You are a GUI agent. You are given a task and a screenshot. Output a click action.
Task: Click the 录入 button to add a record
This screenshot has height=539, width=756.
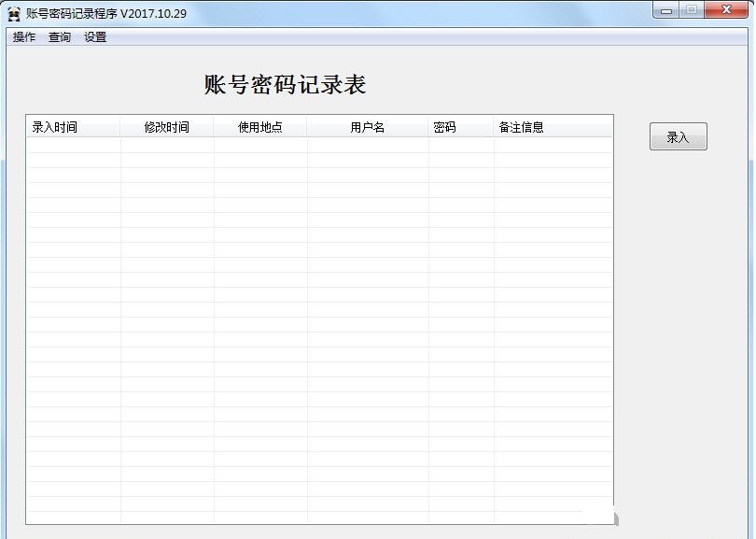[x=678, y=135]
